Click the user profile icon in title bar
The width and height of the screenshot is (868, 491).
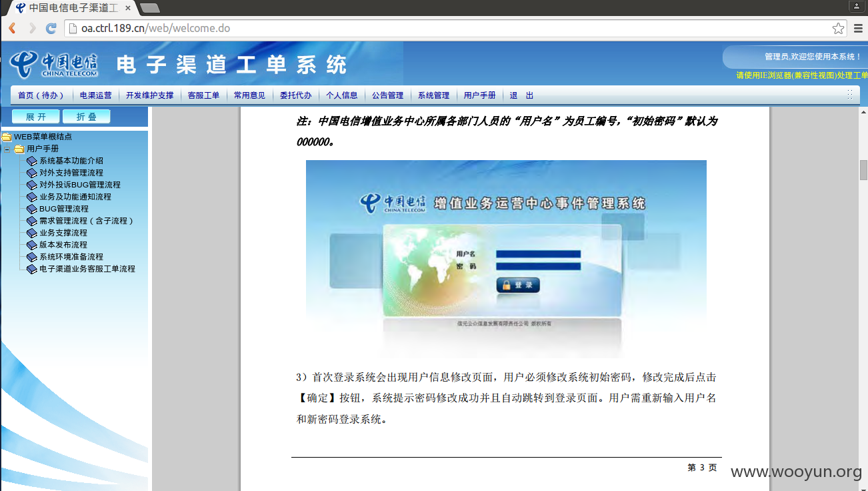point(857,6)
